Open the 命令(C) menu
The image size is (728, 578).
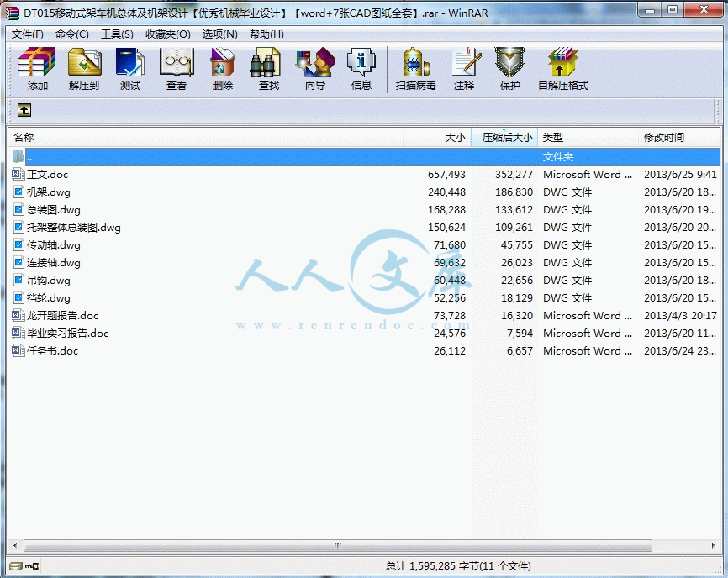point(72,34)
